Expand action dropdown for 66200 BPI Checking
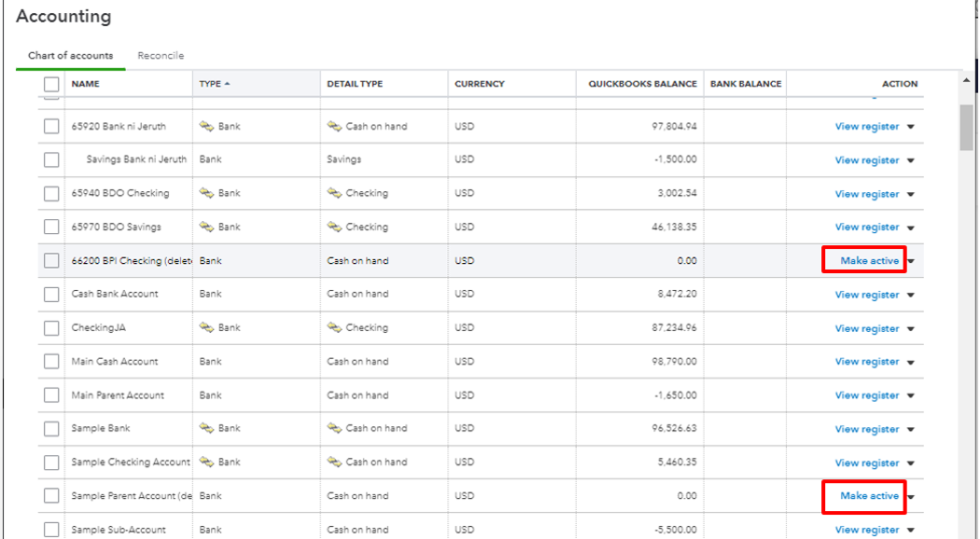The image size is (980, 539). tap(912, 261)
